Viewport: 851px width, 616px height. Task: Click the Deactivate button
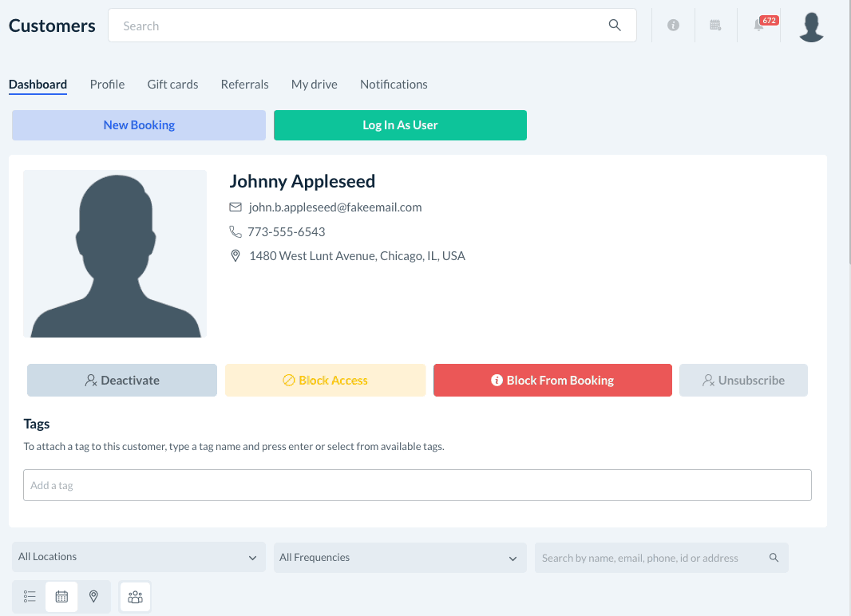[x=122, y=380]
